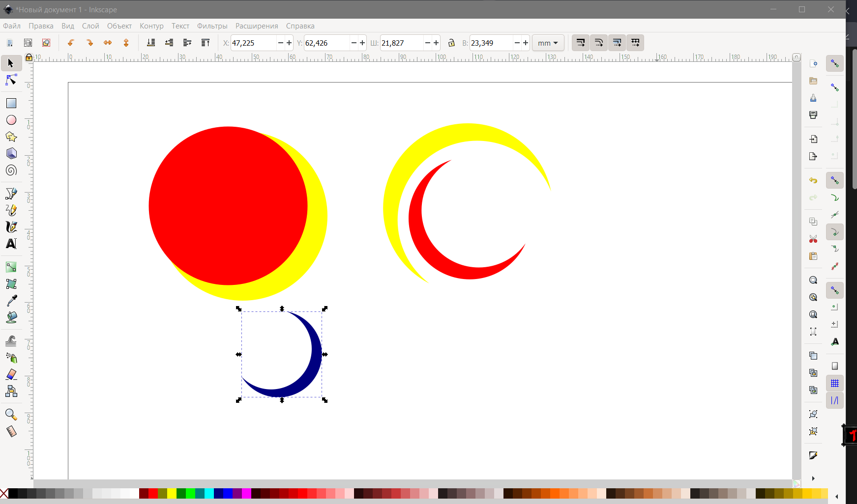Select the Measure ruler tool

(11, 431)
